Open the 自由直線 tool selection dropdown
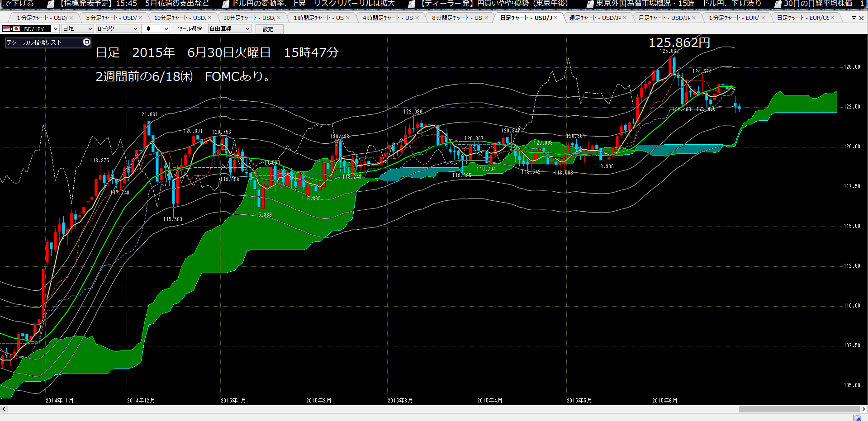This screenshot has width=868, height=421. 229,28
